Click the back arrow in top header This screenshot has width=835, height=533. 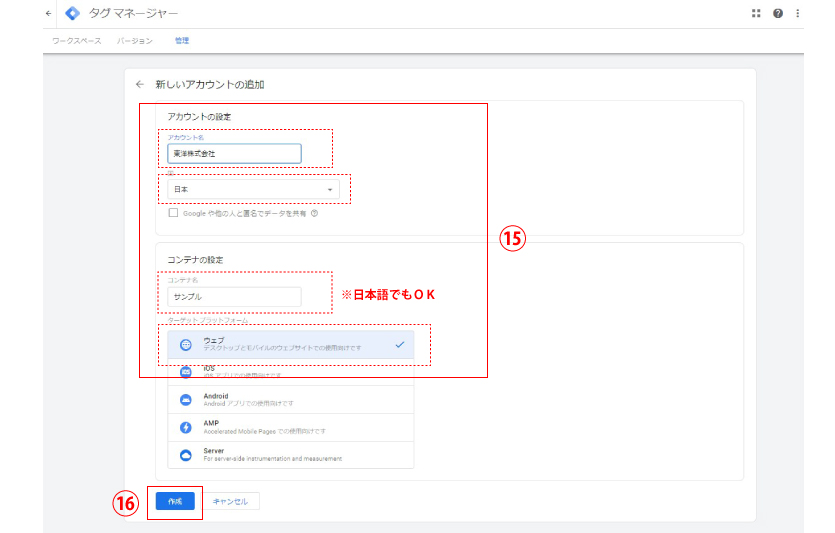(x=49, y=13)
